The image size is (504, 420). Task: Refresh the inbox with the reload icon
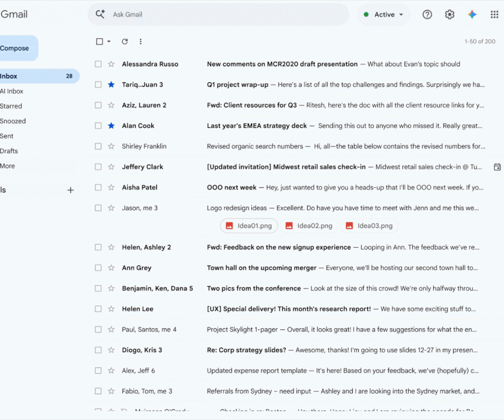click(x=125, y=41)
